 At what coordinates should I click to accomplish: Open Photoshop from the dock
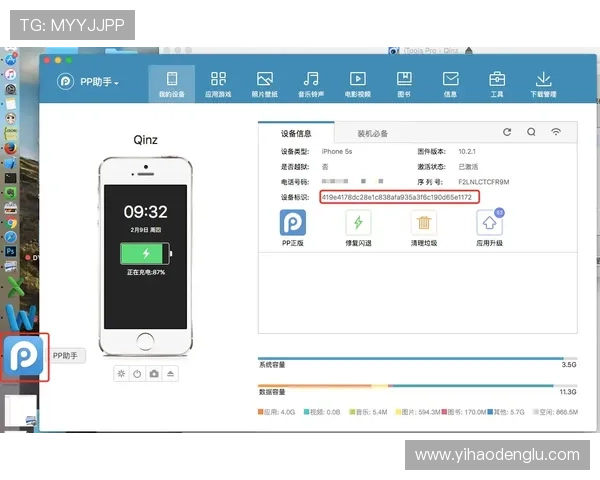[x=10, y=251]
